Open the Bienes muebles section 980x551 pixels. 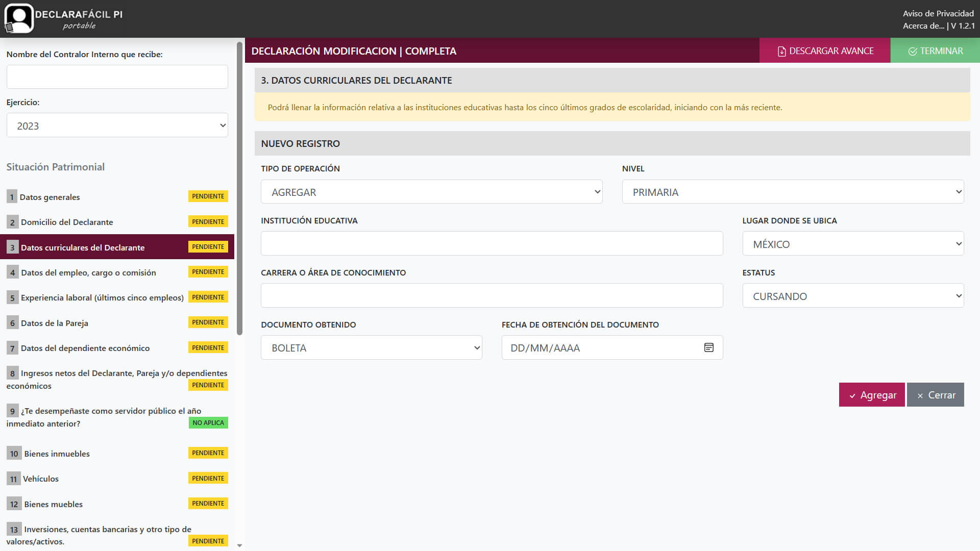[117, 504]
